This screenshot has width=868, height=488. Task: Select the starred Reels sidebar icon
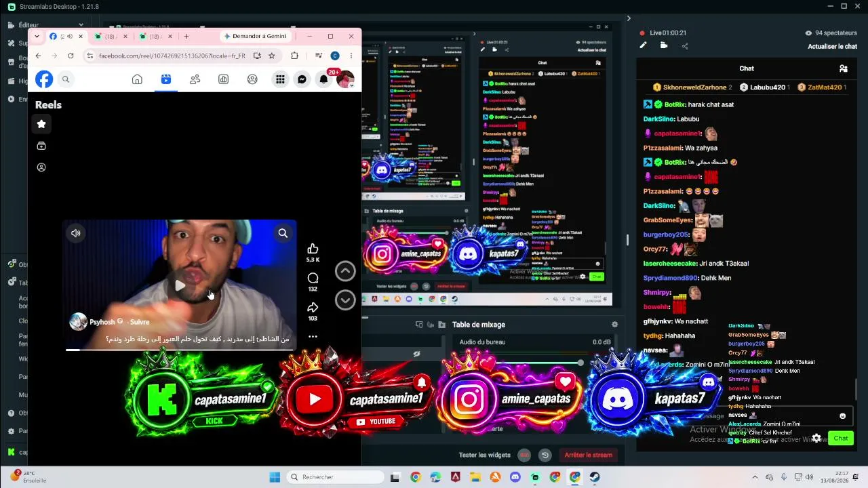[x=41, y=124]
